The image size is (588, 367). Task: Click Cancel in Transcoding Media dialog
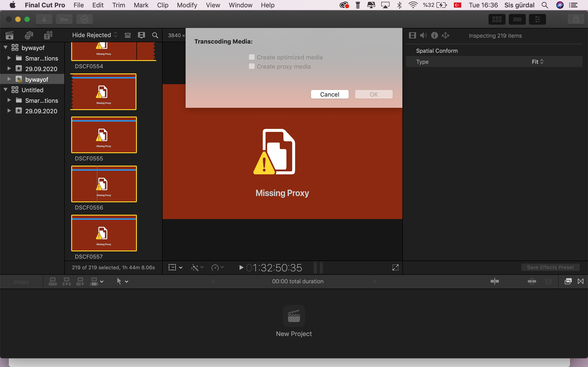(329, 95)
